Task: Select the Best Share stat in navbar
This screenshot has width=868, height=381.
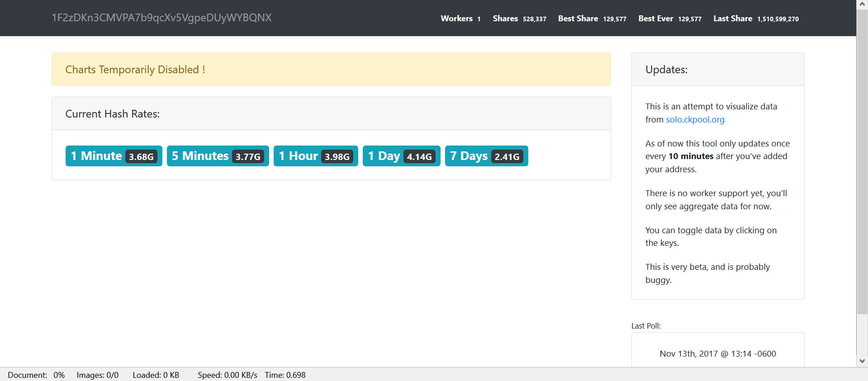Action: (592, 19)
